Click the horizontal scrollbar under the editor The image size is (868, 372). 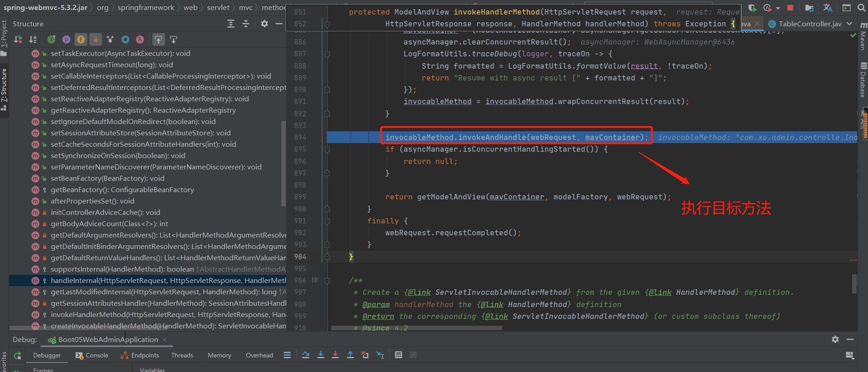pyautogui.click(x=417, y=328)
